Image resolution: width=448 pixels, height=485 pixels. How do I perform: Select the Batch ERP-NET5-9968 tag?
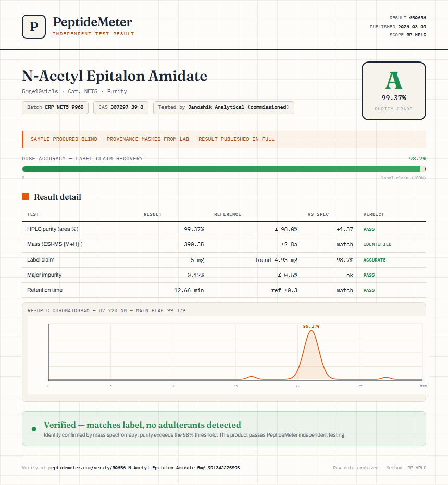pyautogui.click(x=55, y=107)
